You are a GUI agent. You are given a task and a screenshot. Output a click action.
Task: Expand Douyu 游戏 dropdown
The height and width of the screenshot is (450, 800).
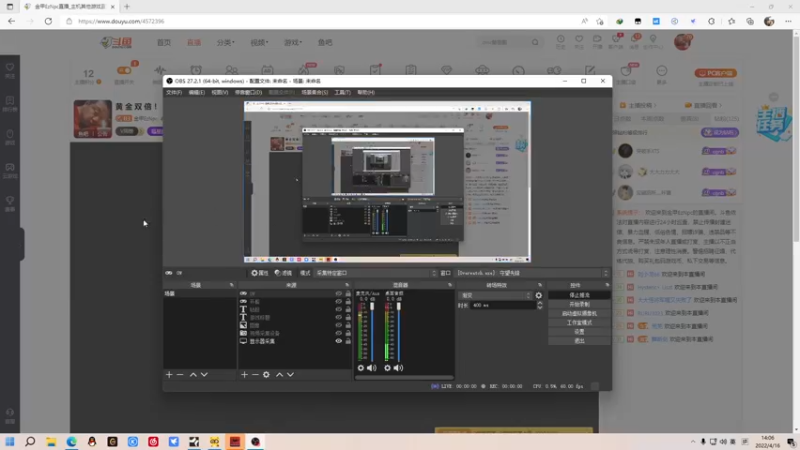click(x=293, y=42)
